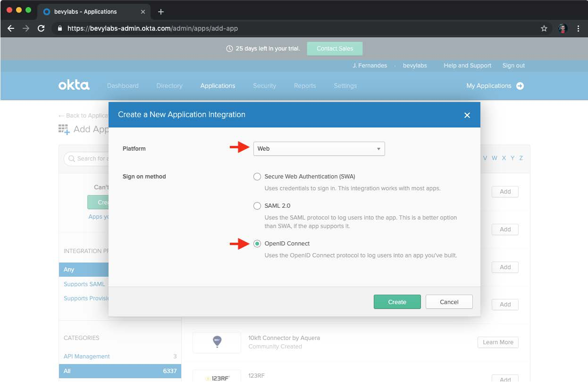Open Chrome three-dot menu

578,28
